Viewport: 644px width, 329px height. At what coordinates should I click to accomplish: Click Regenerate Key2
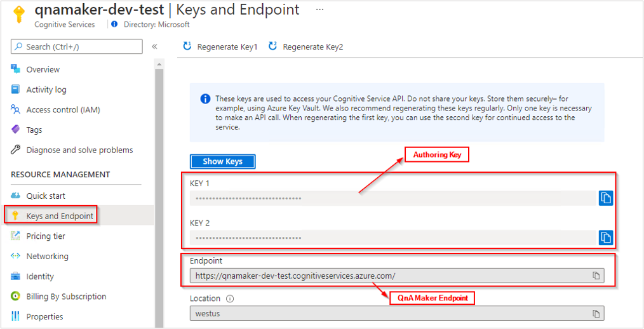tap(306, 47)
